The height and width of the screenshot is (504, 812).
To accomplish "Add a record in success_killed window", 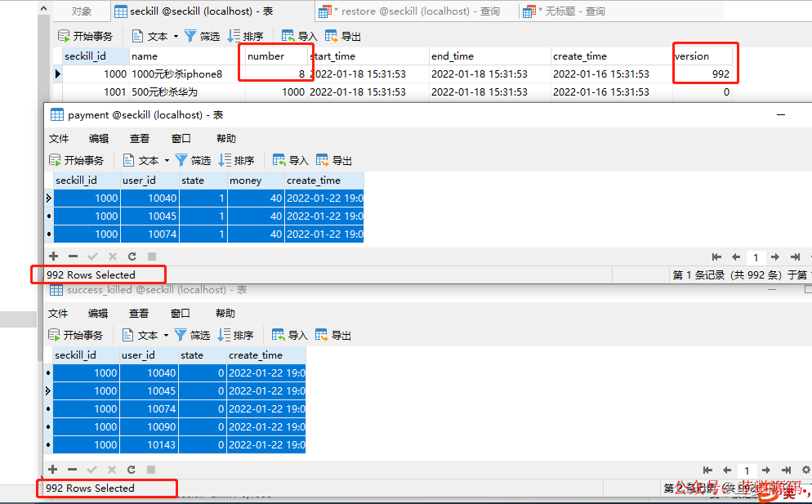I will click(53, 470).
